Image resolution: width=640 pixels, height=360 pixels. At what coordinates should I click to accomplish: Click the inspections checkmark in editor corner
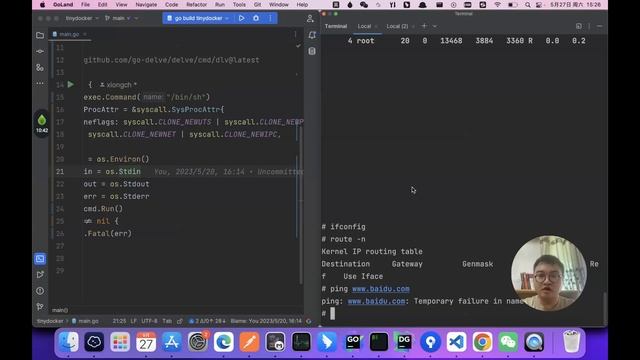[x=298, y=46]
